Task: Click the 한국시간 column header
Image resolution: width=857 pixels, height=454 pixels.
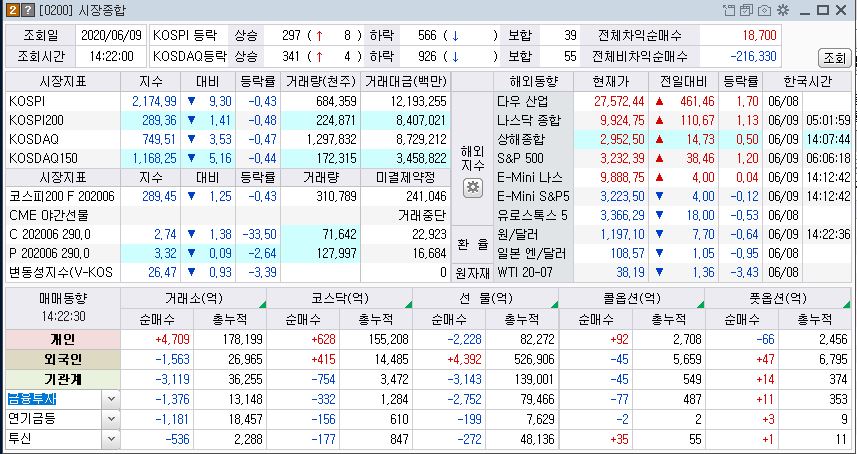Action: 807,82
